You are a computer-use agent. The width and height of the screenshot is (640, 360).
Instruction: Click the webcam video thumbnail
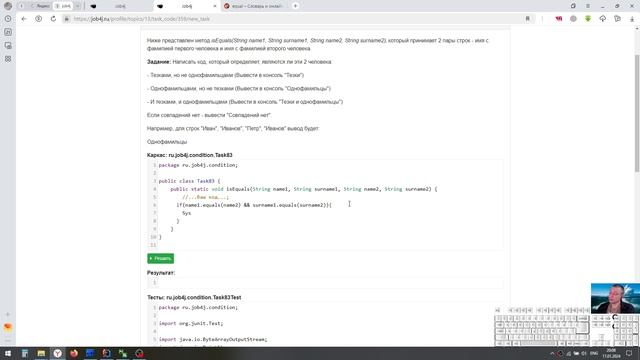(615, 298)
